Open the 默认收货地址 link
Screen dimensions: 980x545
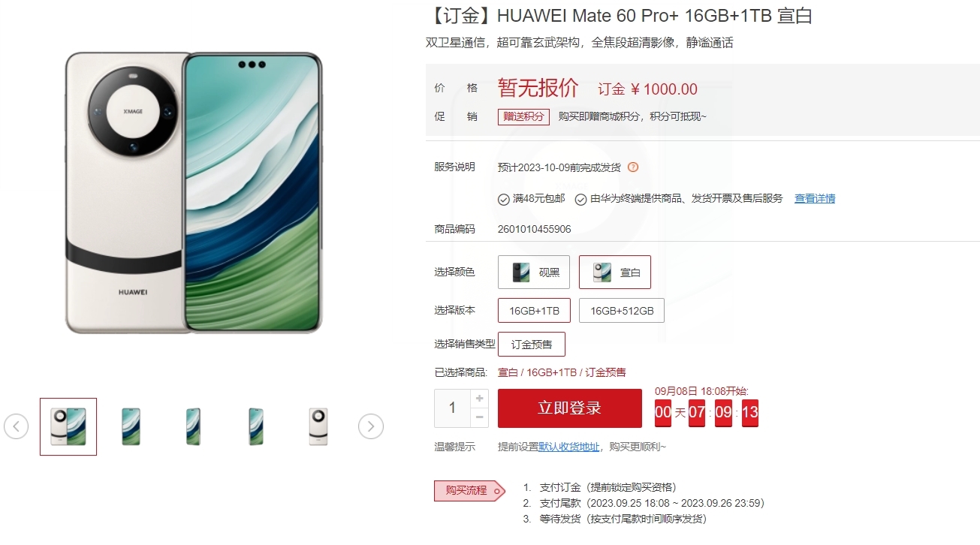569,447
